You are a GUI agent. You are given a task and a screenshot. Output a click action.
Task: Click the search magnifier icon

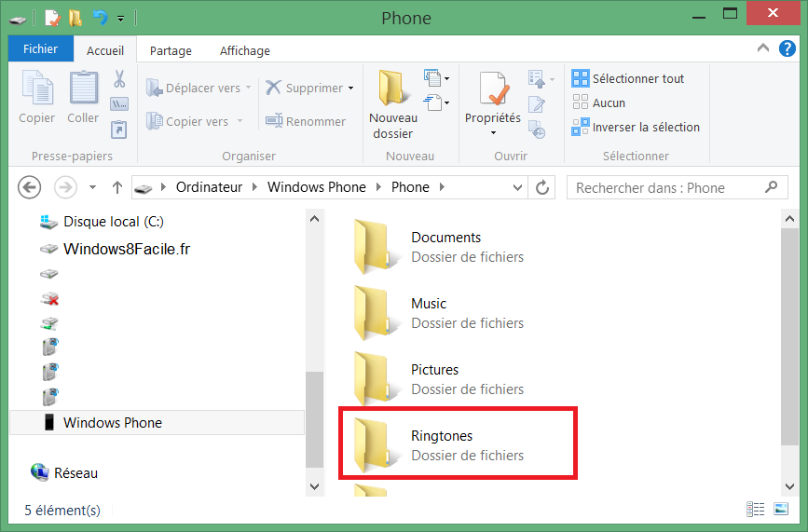click(x=771, y=187)
